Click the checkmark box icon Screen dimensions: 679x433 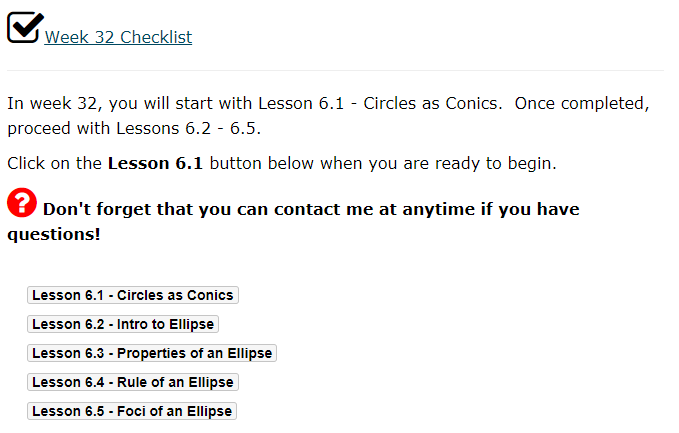pos(25,27)
